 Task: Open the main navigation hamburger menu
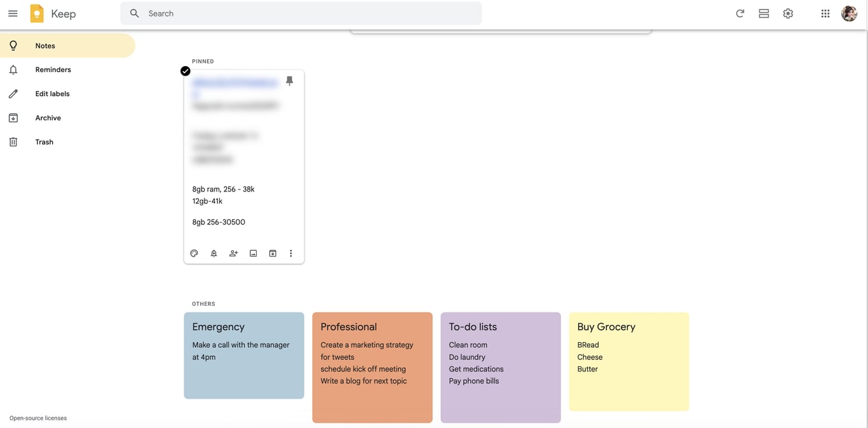(x=13, y=13)
